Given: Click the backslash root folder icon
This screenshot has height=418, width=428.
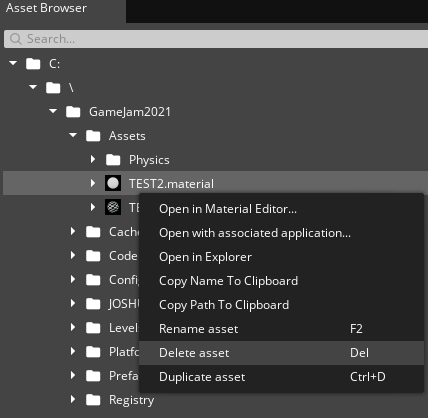Looking at the screenshot, I should [53, 88].
